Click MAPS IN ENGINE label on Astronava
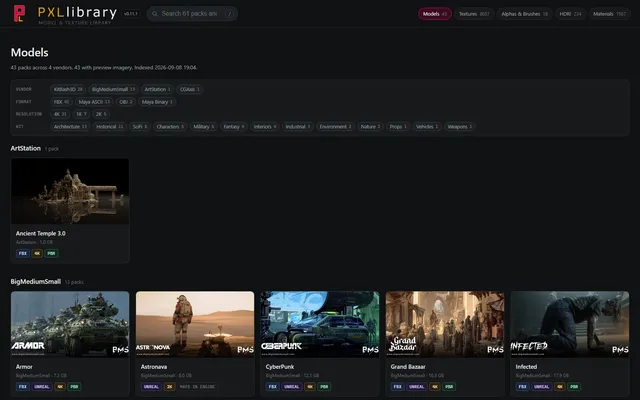This screenshot has height=400, width=640. pyautogui.click(x=197, y=387)
